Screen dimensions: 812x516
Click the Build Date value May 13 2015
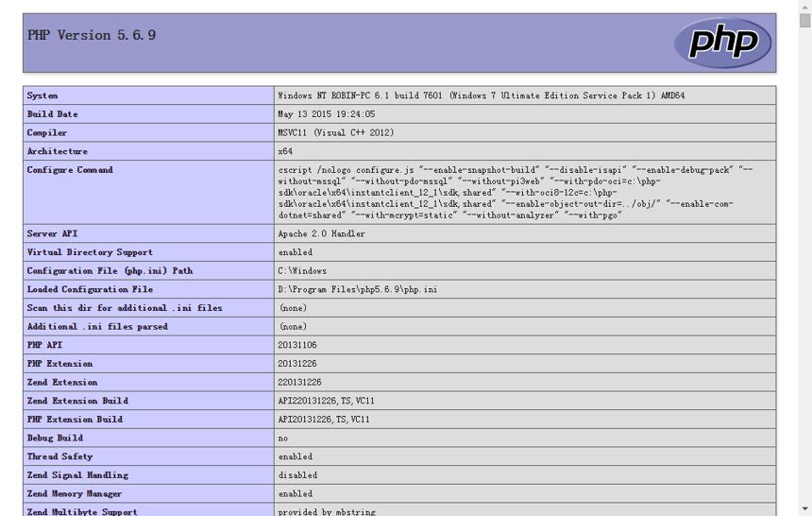coord(327,114)
